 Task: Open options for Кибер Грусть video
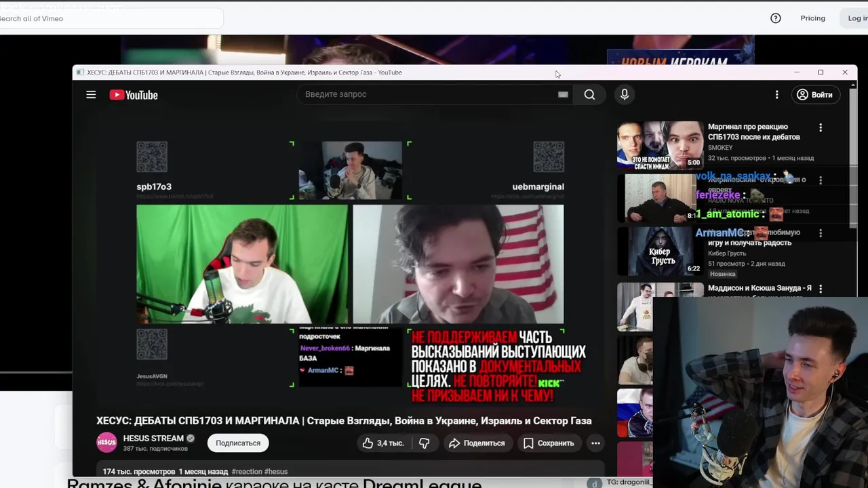[821, 233]
